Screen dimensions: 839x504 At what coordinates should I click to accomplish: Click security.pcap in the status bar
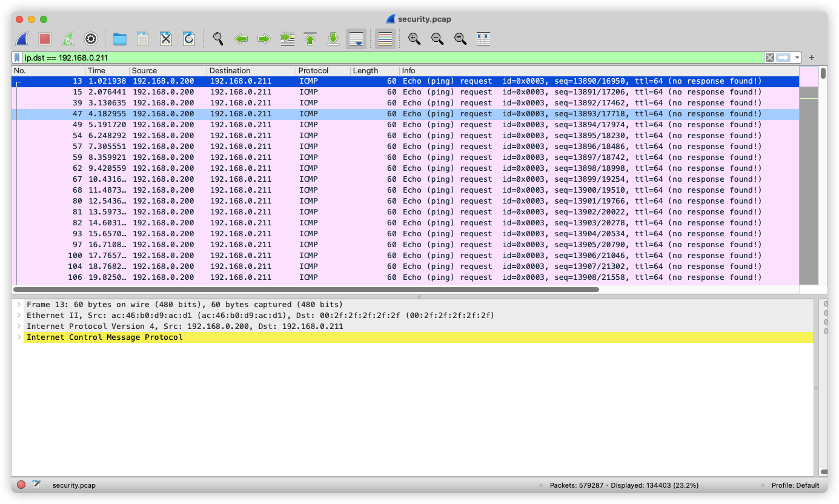74,485
